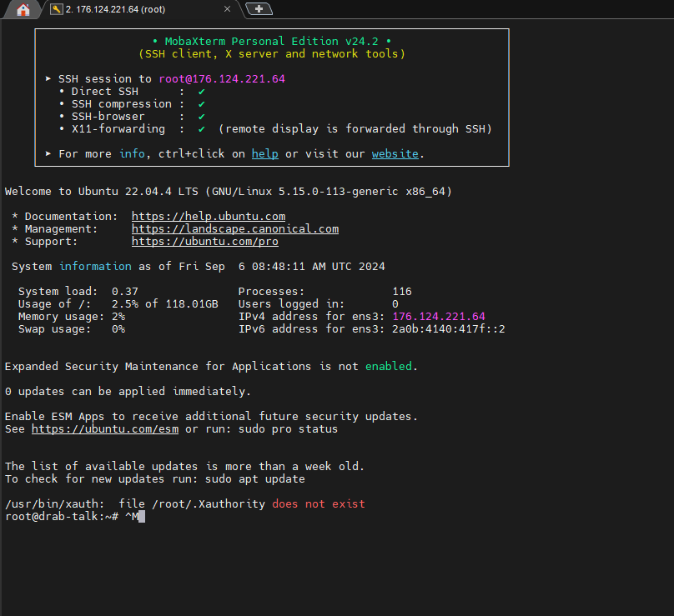674x616 pixels.
Task: Open the help link in MobaXterm banner
Action: pyautogui.click(x=264, y=153)
